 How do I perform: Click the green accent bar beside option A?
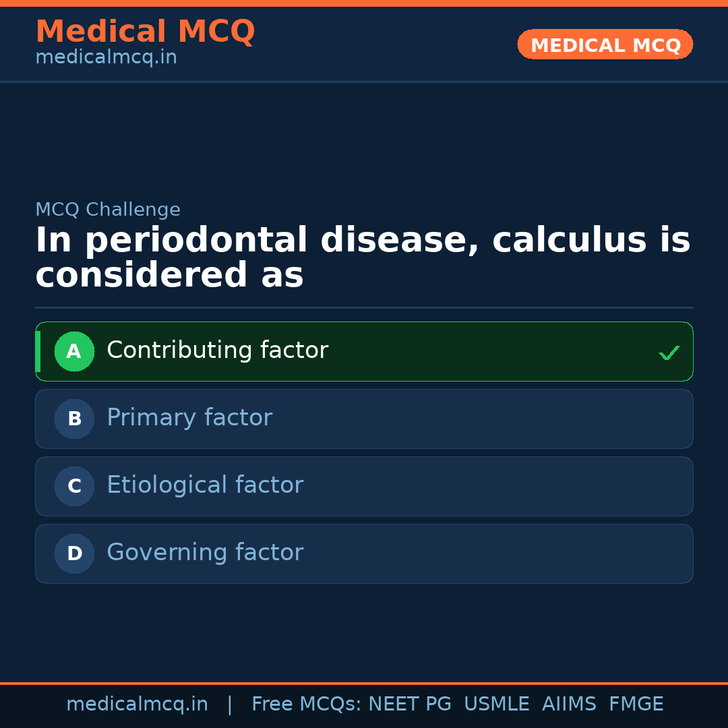(38, 351)
